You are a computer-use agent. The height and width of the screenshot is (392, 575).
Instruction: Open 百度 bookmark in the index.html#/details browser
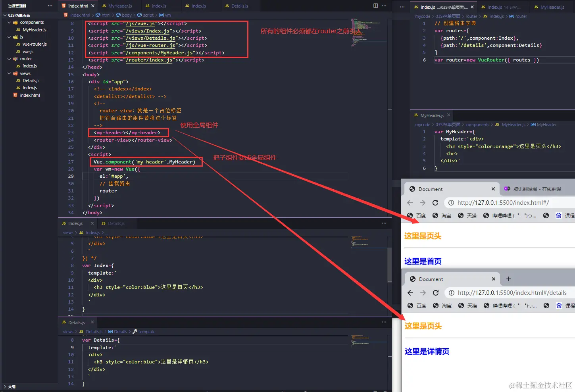(417, 306)
